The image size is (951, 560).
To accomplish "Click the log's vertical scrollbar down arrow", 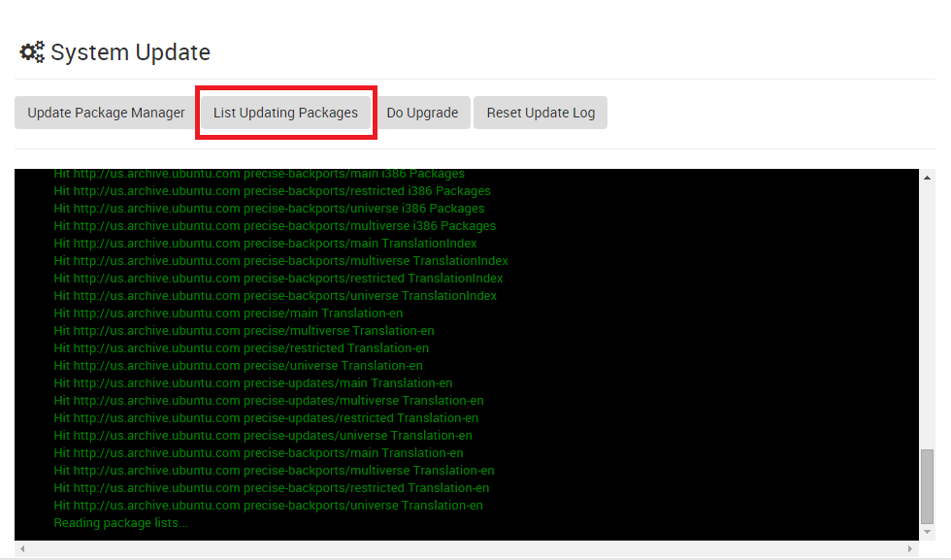I will point(927,532).
